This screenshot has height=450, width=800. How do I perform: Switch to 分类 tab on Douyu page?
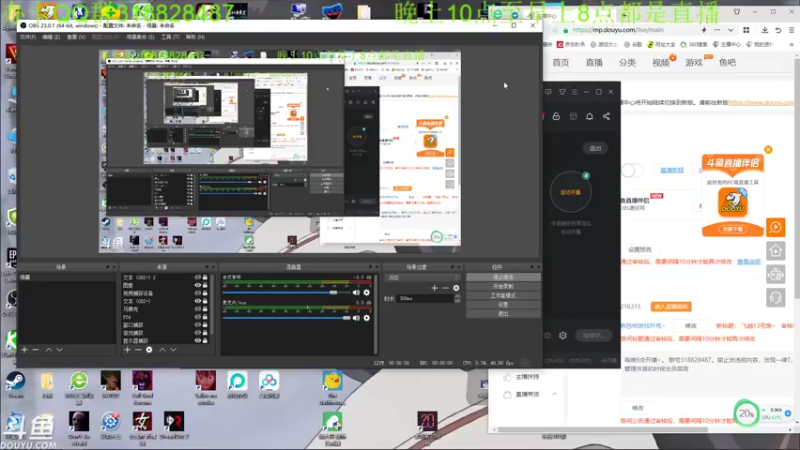pyautogui.click(x=627, y=63)
